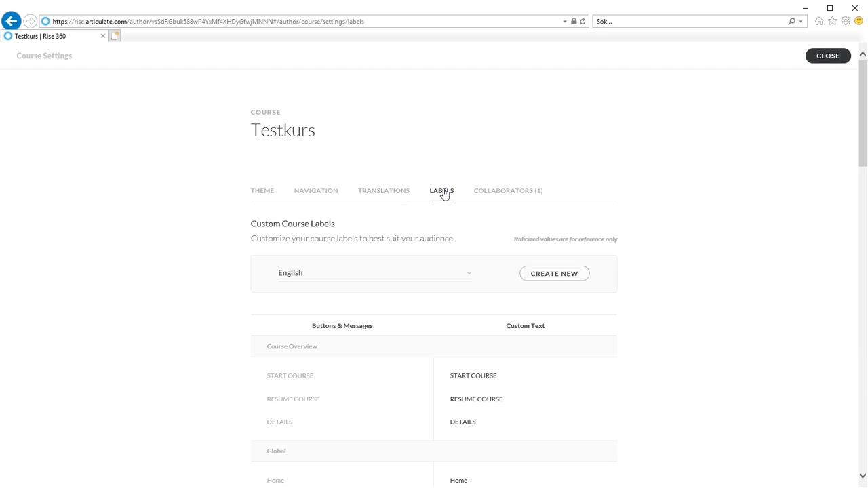Switch to the Navigation tab

point(316,190)
